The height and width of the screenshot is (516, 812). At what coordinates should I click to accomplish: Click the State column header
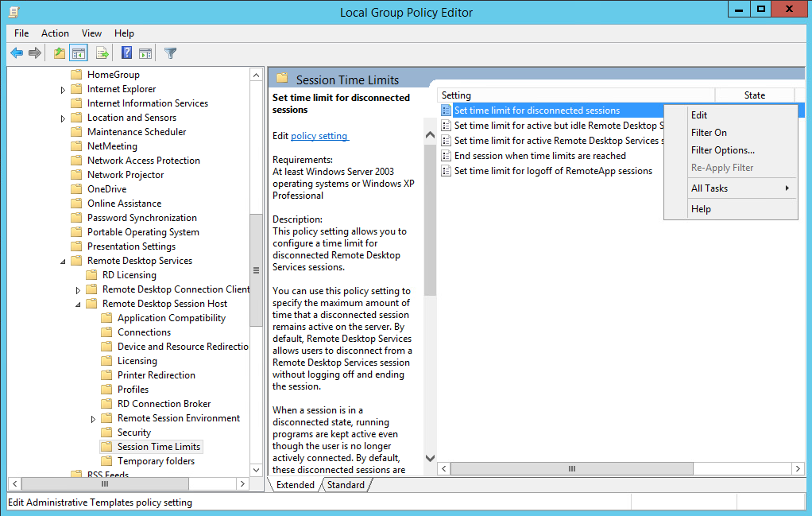tap(755, 95)
